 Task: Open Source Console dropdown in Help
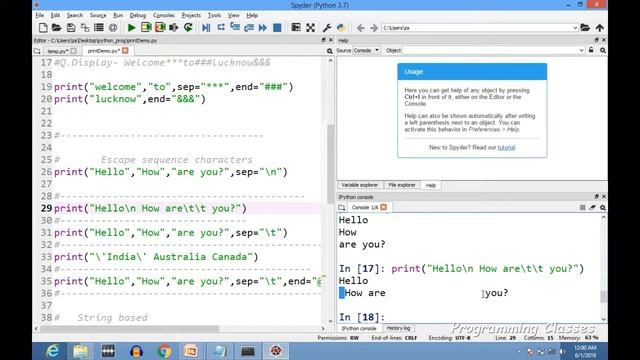(x=366, y=50)
